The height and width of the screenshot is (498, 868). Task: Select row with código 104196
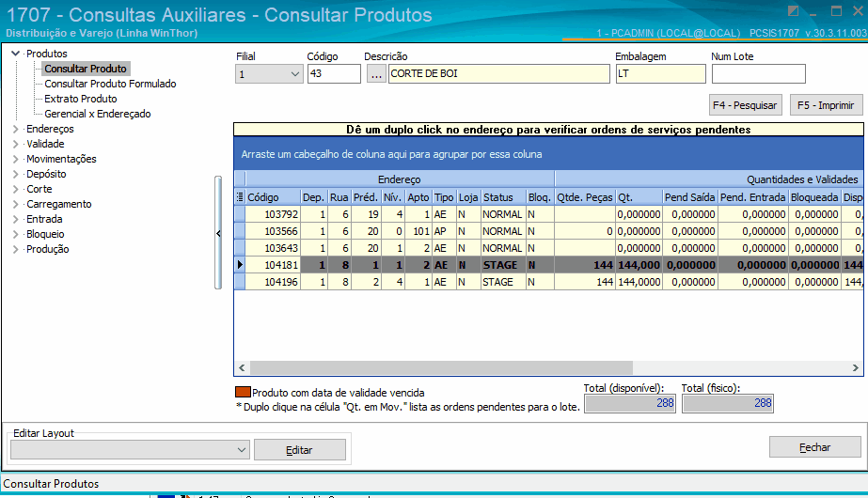click(x=548, y=282)
